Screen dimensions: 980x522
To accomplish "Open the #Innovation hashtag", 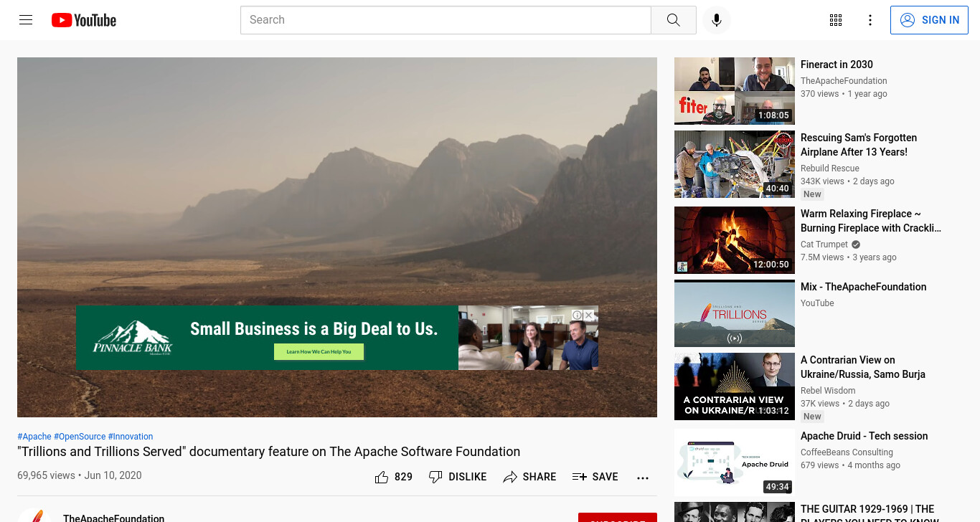I will pos(131,437).
